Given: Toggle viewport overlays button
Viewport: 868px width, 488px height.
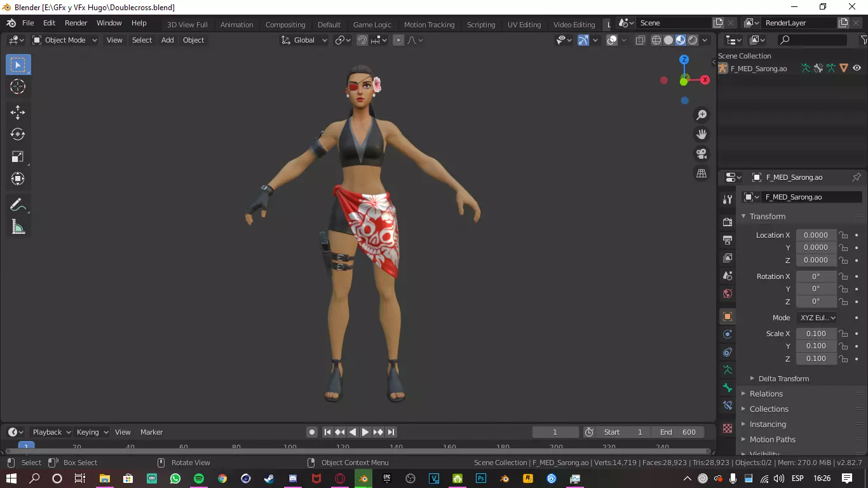Looking at the screenshot, I should click(612, 40).
